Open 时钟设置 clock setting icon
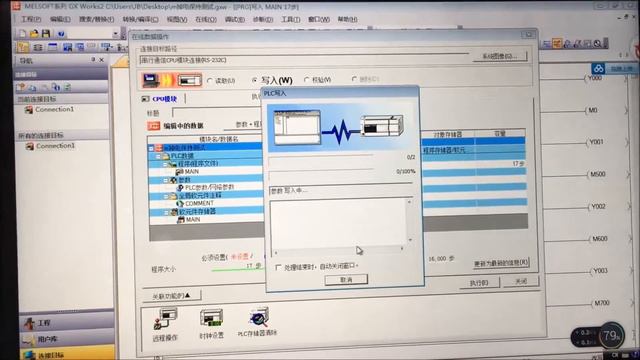The height and width of the screenshot is (360, 640). click(x=211, y=318)
